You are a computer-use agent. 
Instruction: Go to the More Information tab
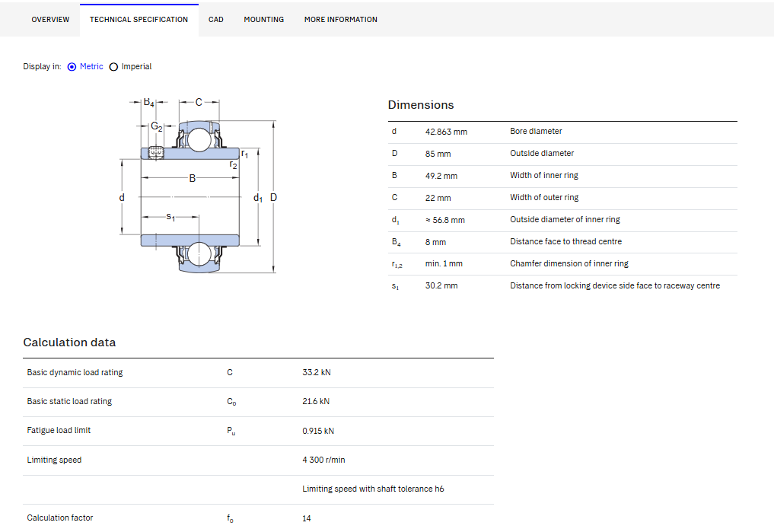(x=341, y=20)
